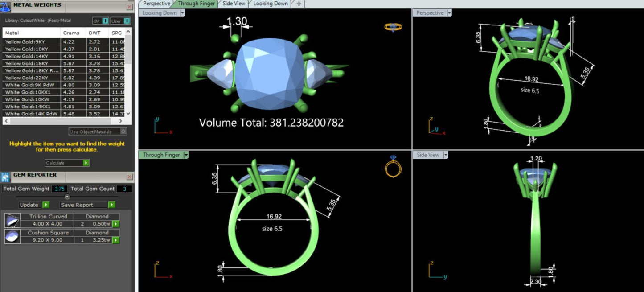Click the yellow ring icon in Looking Down viewport
The image size is (644, 292).
[394, 26]
